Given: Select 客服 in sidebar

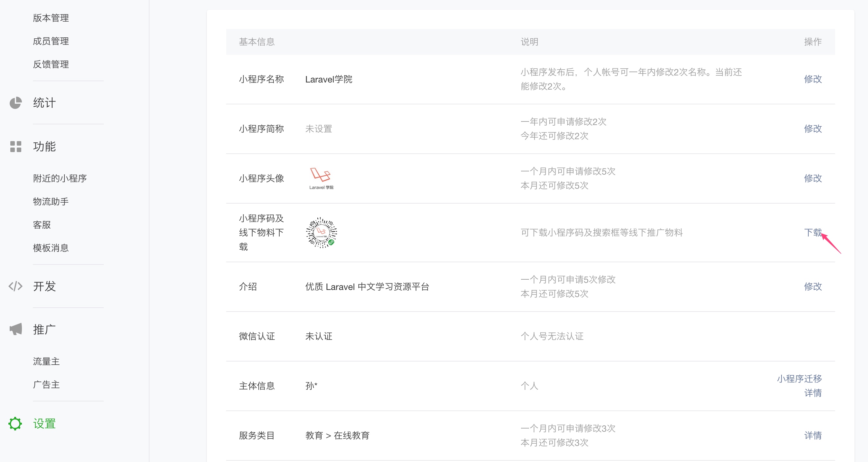Looking at the screenshot, I should (x=42, y=225).
